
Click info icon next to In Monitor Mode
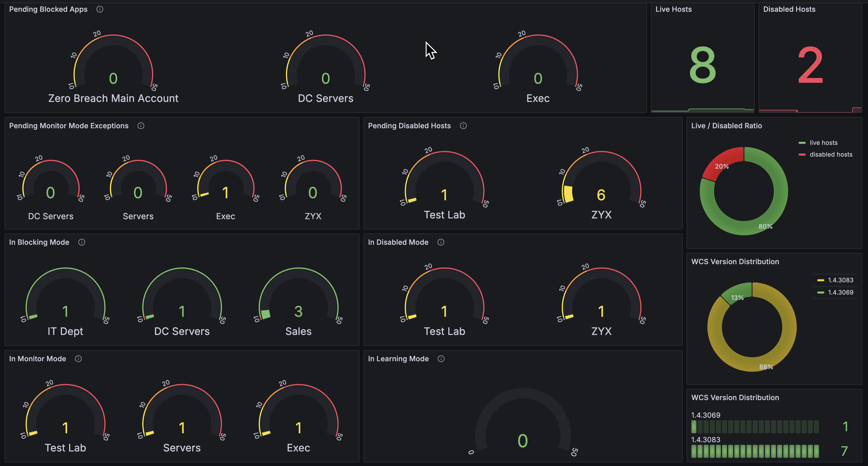click(78, 359)
